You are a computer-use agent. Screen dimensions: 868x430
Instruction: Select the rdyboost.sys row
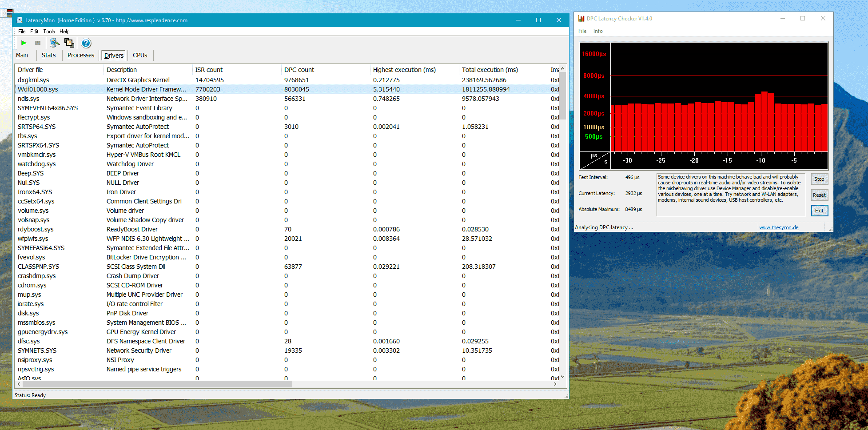[x=287, y=229]
